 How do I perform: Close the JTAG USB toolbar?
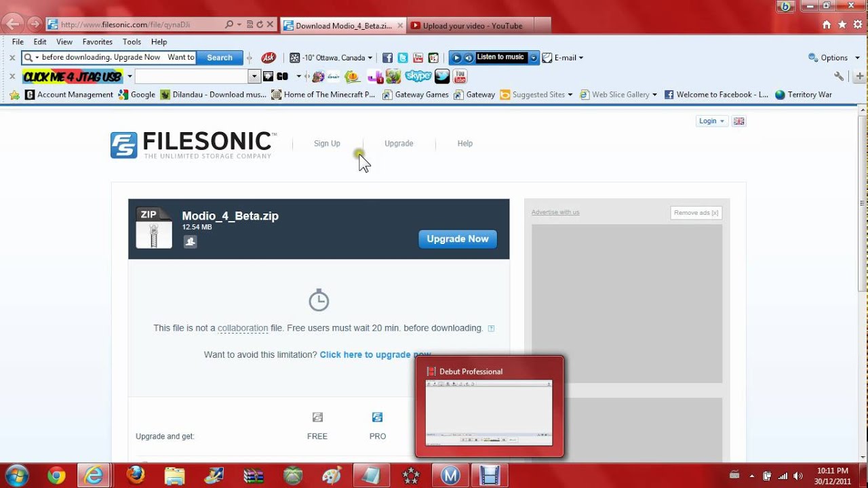tap(12, 77)
